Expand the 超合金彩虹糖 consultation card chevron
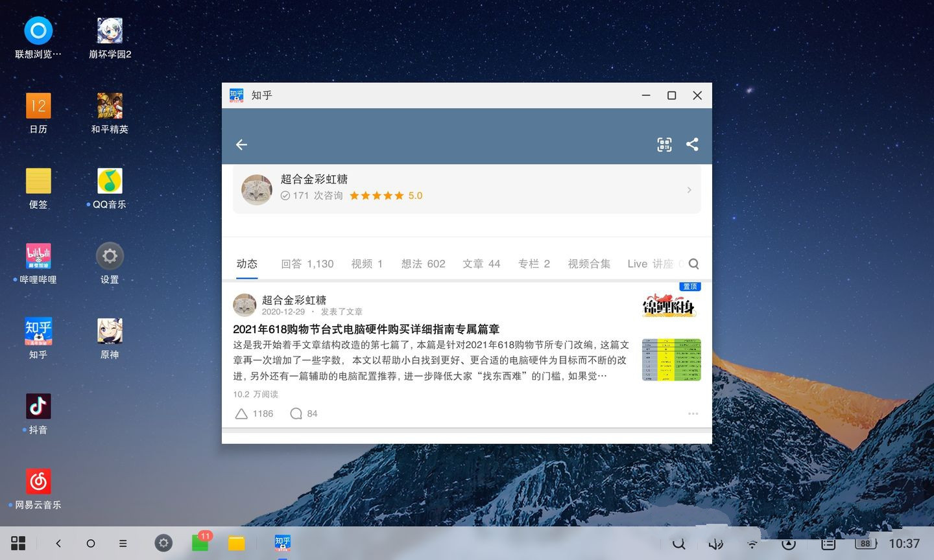Image resolution: width=934 pixels, height=560 pixels. pos(689,190)
